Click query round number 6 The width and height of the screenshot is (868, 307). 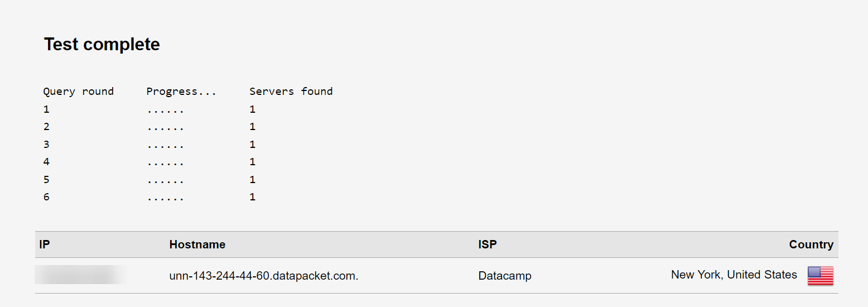click(x=46, y=197)
